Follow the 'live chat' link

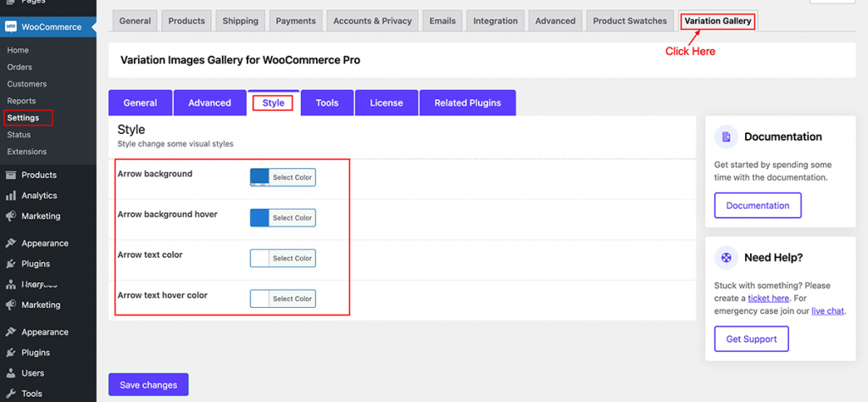[827, 310]
